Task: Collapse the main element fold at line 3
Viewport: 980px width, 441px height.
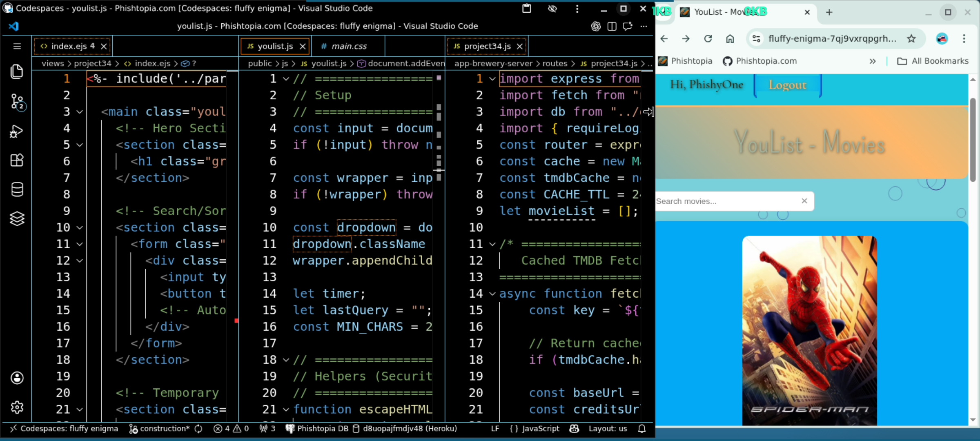Action: point(80,112)
